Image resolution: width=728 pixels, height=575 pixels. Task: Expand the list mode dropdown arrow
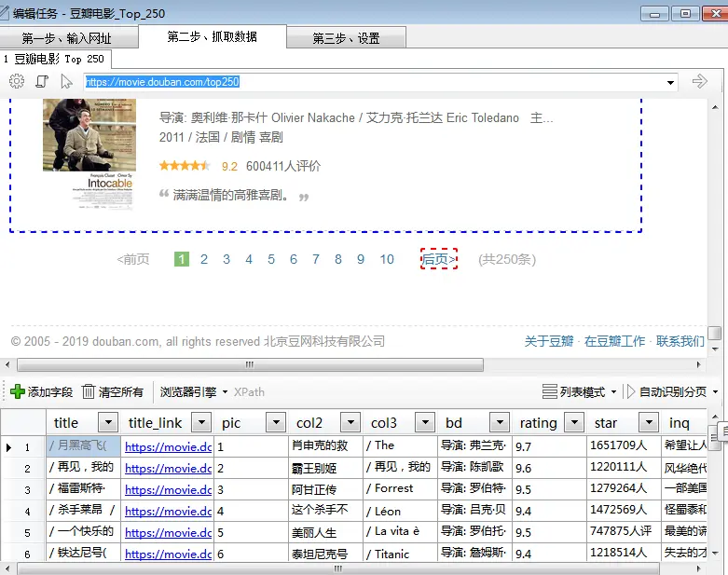pos(613,392)
